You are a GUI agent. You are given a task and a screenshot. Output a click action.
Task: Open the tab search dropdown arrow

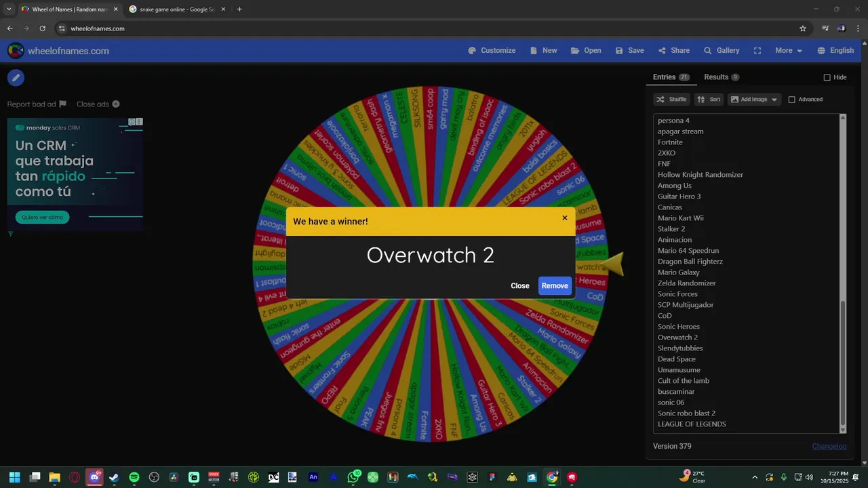[x=9, y=9]
